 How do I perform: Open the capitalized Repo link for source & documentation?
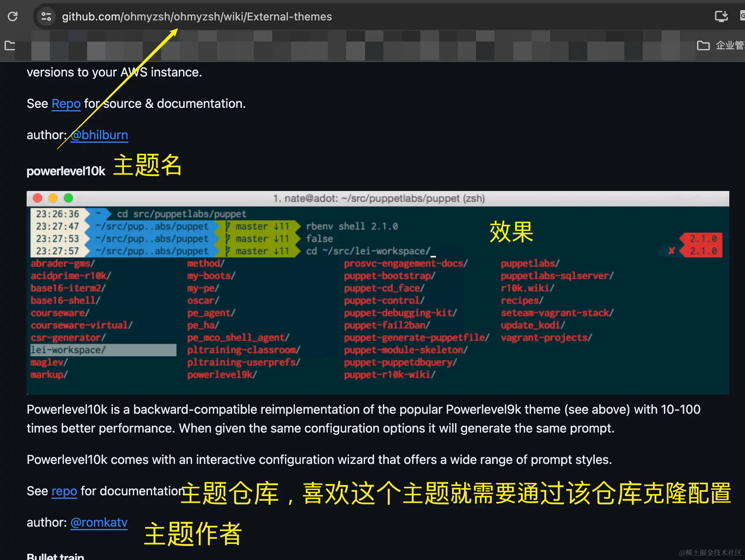(x=66, y=104)
